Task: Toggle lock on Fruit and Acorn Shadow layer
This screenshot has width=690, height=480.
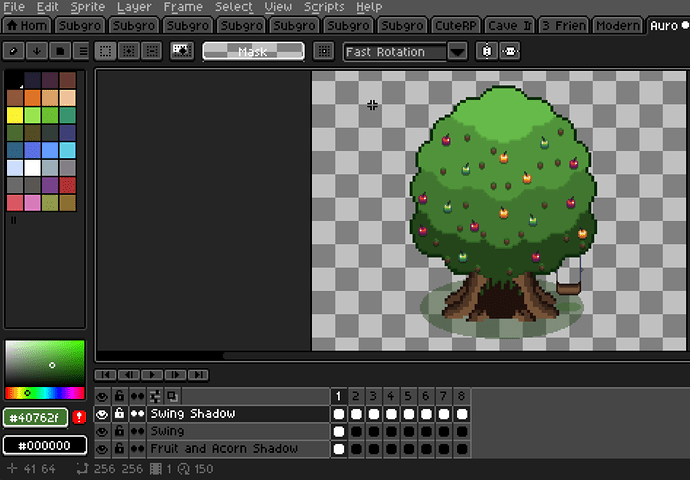Action: (x=119, y=450)
